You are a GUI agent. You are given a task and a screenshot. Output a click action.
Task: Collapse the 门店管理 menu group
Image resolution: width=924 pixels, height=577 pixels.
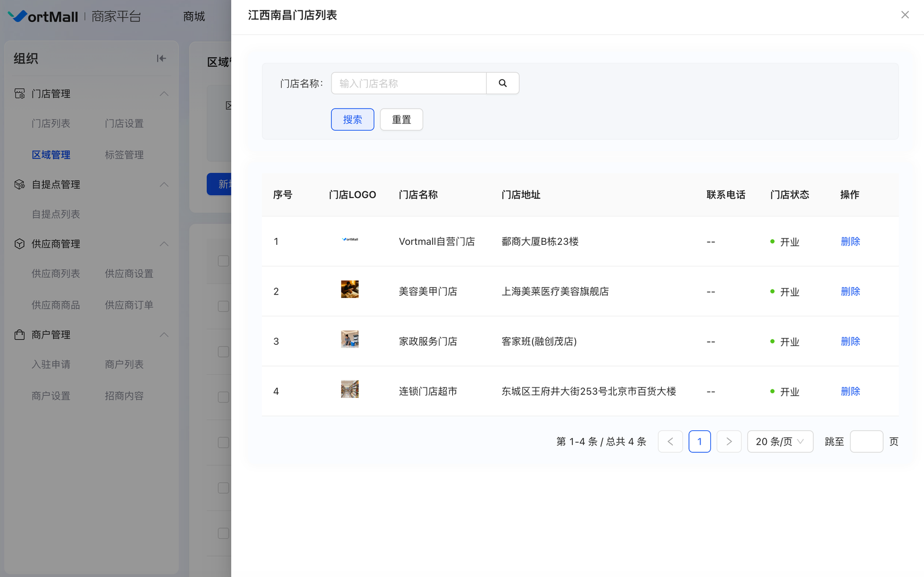164,94
